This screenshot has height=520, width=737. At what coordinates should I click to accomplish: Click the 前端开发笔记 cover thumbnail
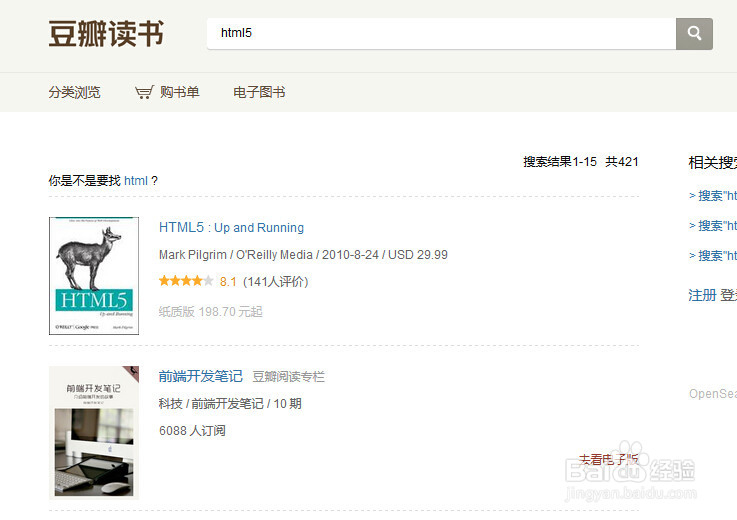click(x=94, y=433)
